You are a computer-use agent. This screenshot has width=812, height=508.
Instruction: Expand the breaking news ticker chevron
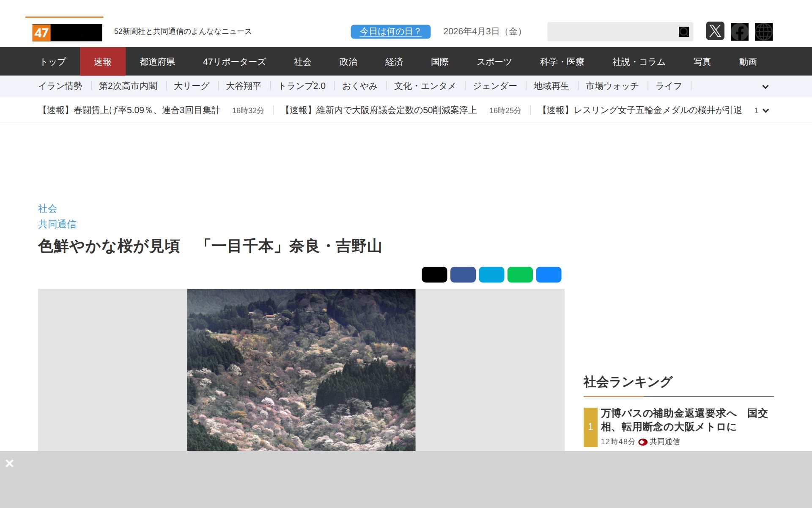[765, 110]
